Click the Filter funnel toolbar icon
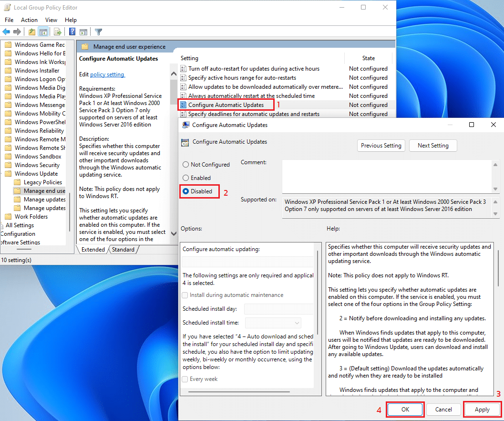 pos(99,32)
